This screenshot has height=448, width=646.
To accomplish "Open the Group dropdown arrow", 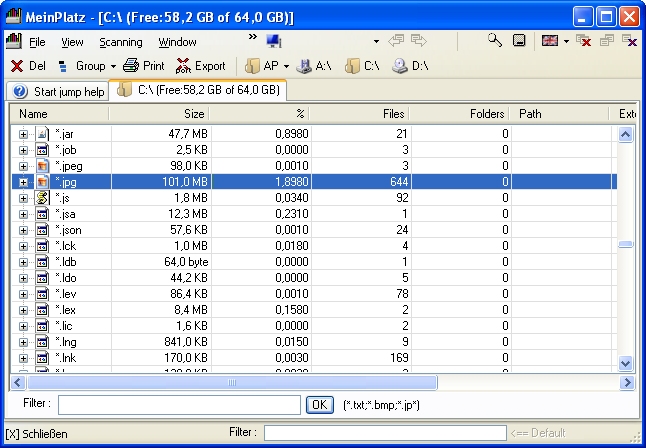I will 113,66.
